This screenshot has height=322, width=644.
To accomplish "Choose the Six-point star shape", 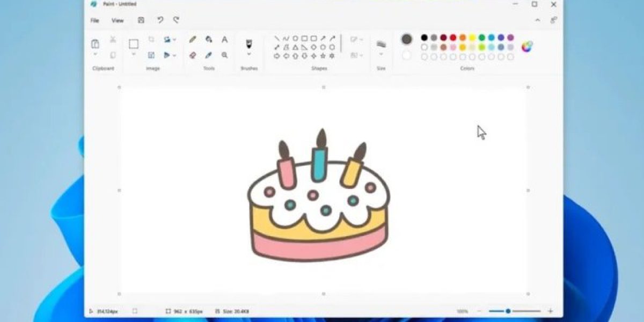I will coord(332,56).
